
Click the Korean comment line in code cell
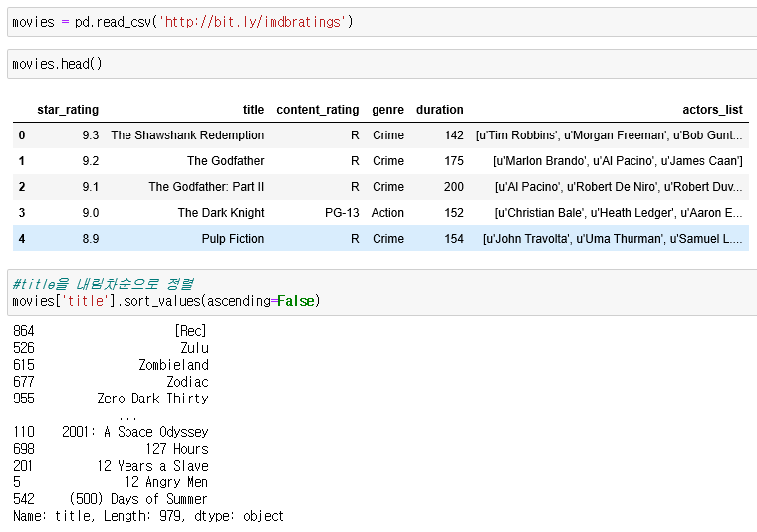(103, 284)
